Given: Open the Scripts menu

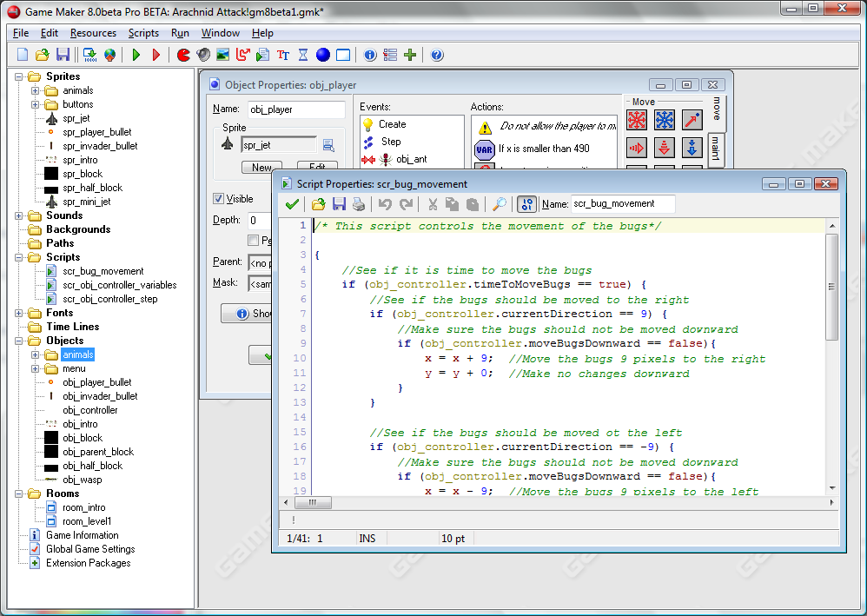Looking at the screenshot, I should pos(143,33).
